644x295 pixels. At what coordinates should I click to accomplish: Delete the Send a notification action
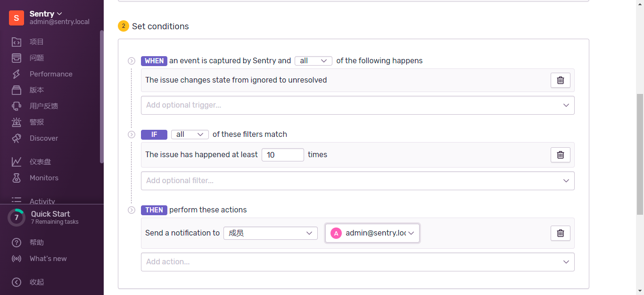pyautogui.click(x=561, y=233)
